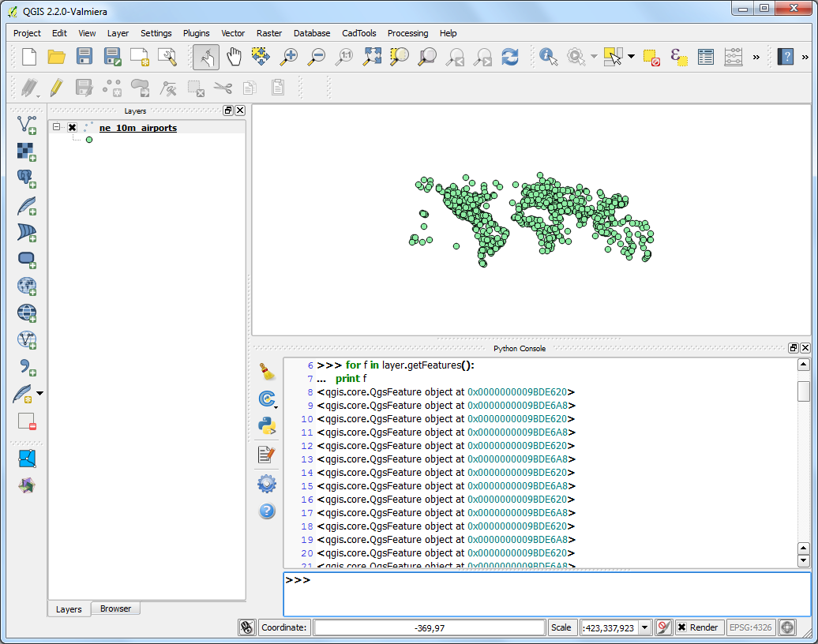Click the stop map rendering button
Image resolution: width=818 pixels, height=644 pixels.
(663, 627)
